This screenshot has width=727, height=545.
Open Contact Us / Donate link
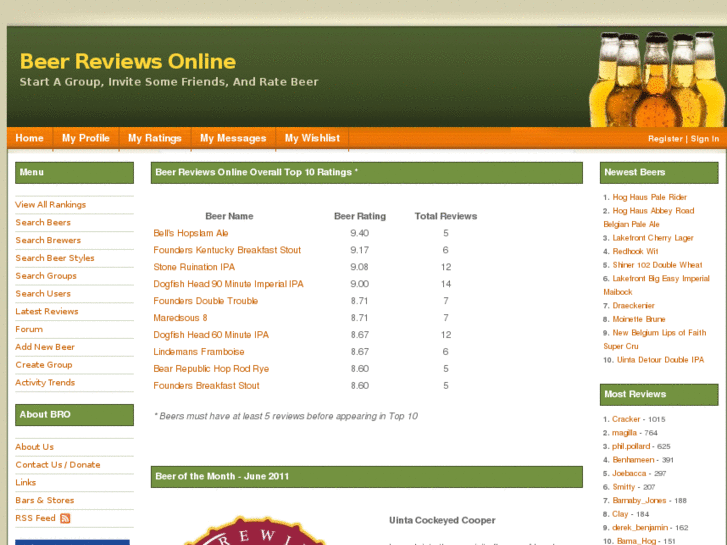(x=58, y=465)
